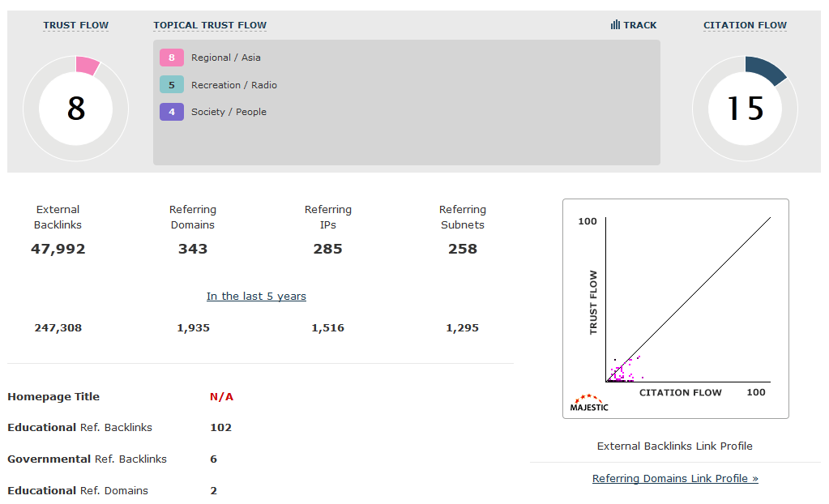Click the pink Regional / Asia badge
This screenshot has height=504, width=829.
tap(172, 58)
